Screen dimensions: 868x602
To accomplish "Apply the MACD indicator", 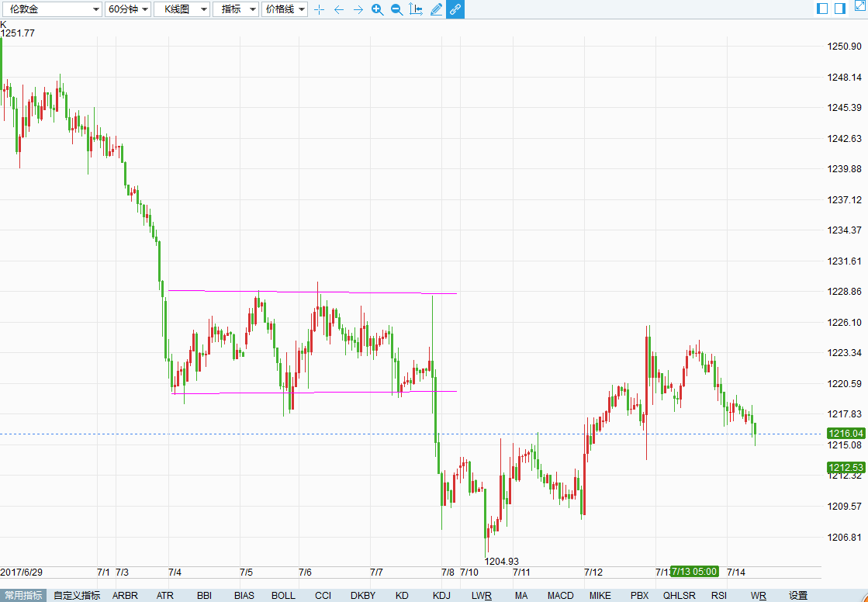I will [560, 596].
